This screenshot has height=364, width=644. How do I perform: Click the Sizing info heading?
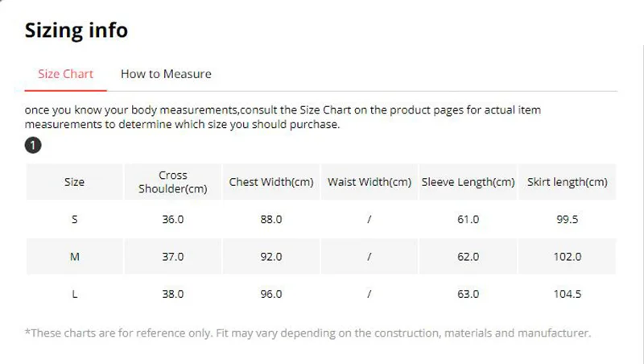(x=76, y=31)
